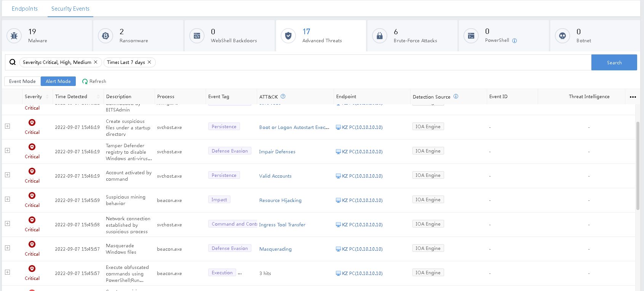
Task: Expand the Suspicious mining behavior row
Action: [x=7, y=199]
